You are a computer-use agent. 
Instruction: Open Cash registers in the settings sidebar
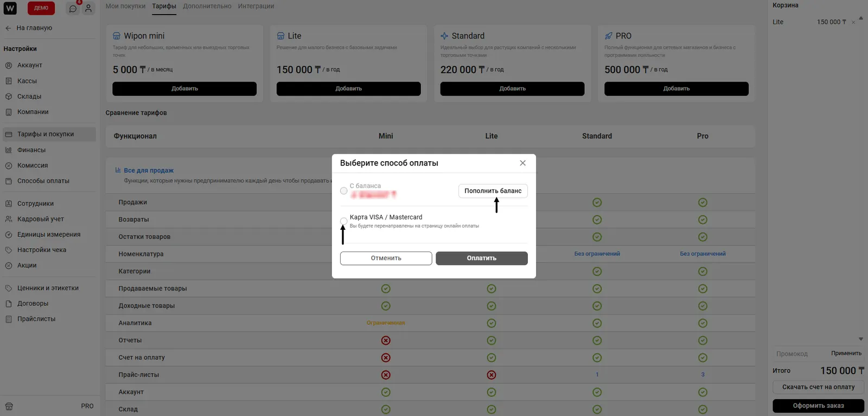coord(27,81)
